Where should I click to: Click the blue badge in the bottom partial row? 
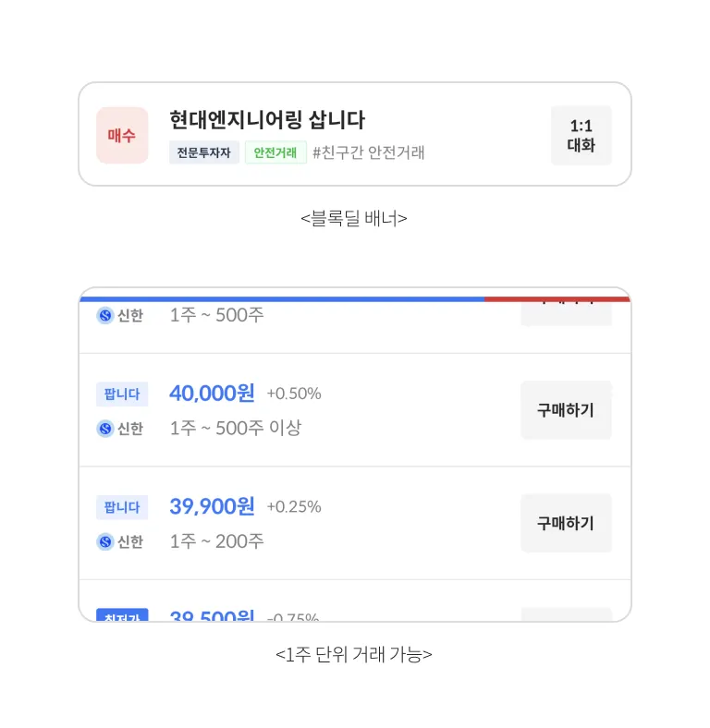click(122, 614)
